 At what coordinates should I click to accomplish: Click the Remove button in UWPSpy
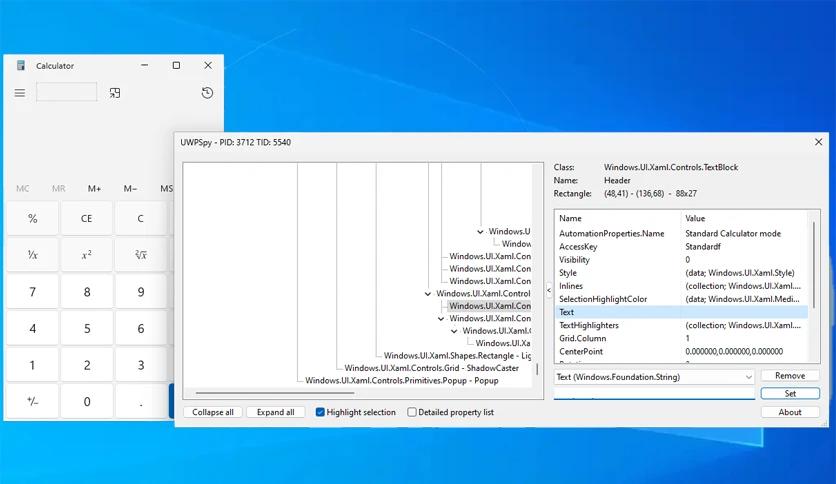(x=790, y=376)
